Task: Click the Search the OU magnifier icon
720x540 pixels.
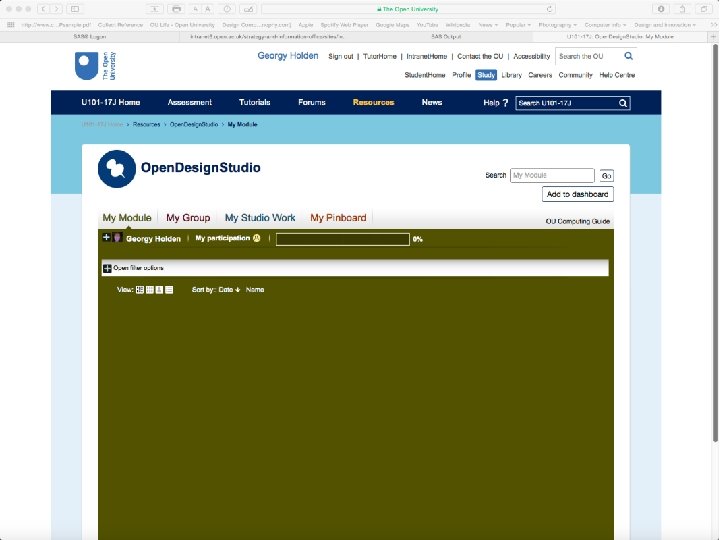Action: pos(628,56)
